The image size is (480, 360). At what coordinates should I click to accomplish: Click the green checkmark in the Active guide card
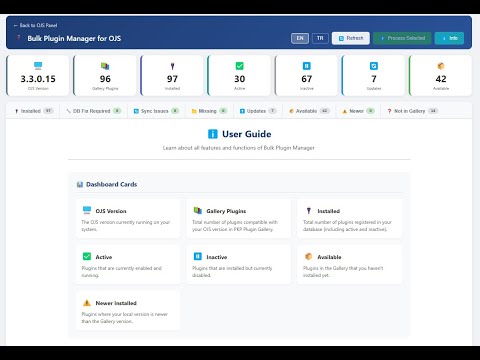[x=87, y=256]
